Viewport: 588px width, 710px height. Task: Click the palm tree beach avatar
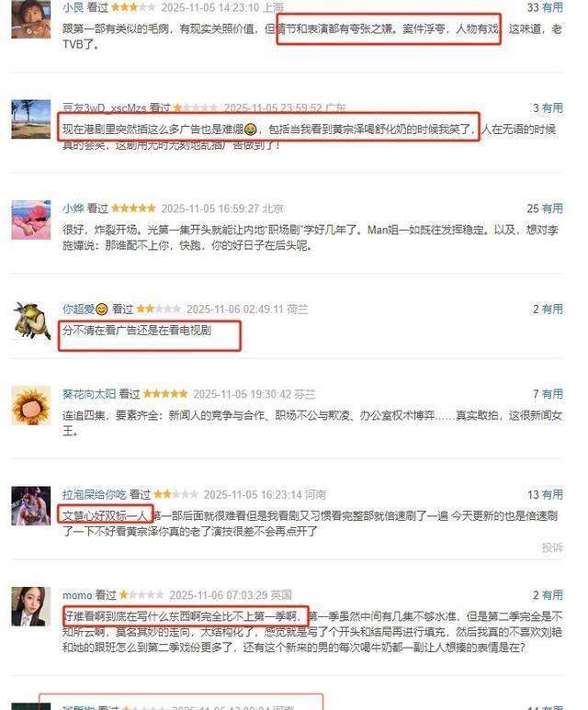click(x=31, y=119)
